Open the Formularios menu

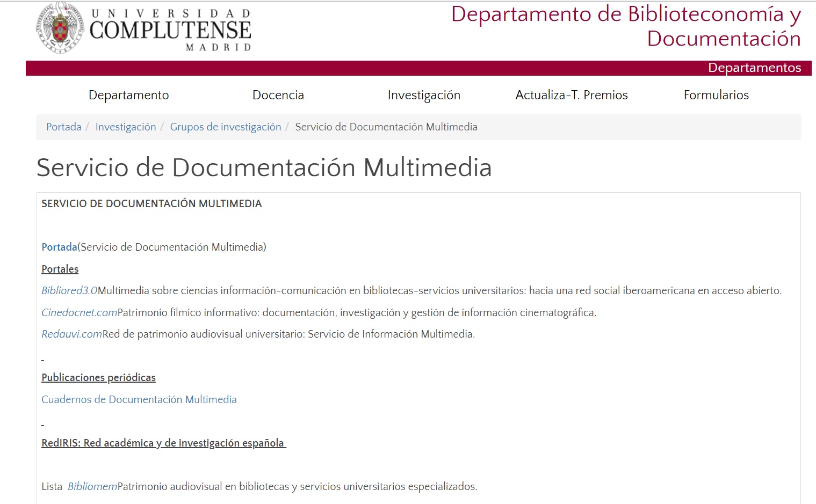point(716,95)
